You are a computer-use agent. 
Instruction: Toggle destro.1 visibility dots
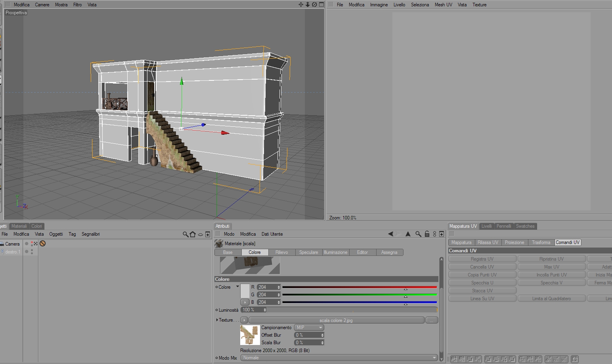coord(32,252)
